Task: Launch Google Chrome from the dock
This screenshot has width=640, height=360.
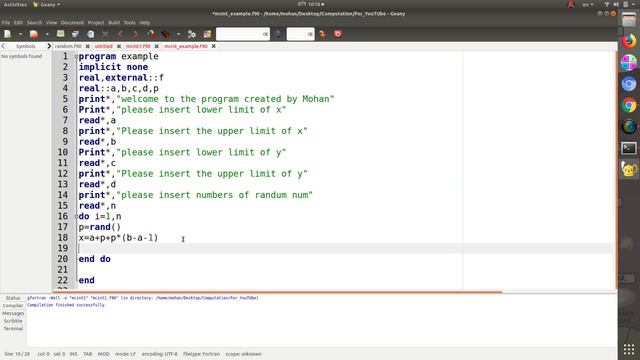Action: (x=629, y=105)
